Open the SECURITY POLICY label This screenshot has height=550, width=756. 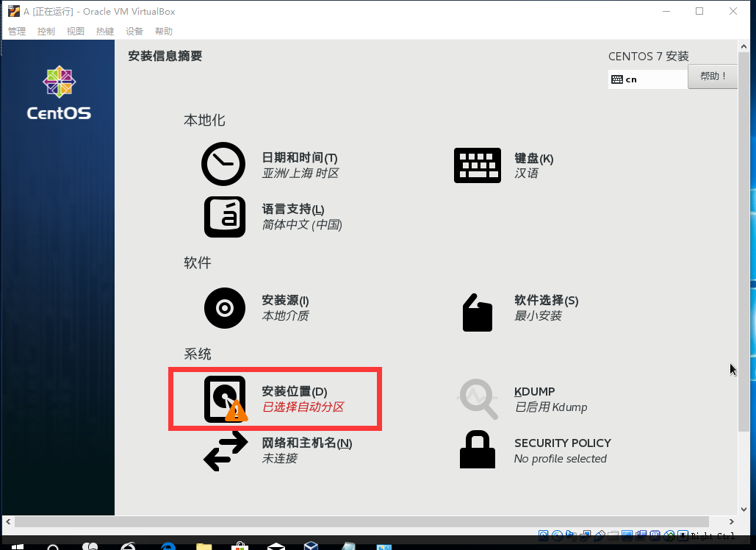(x=563, y=443)
